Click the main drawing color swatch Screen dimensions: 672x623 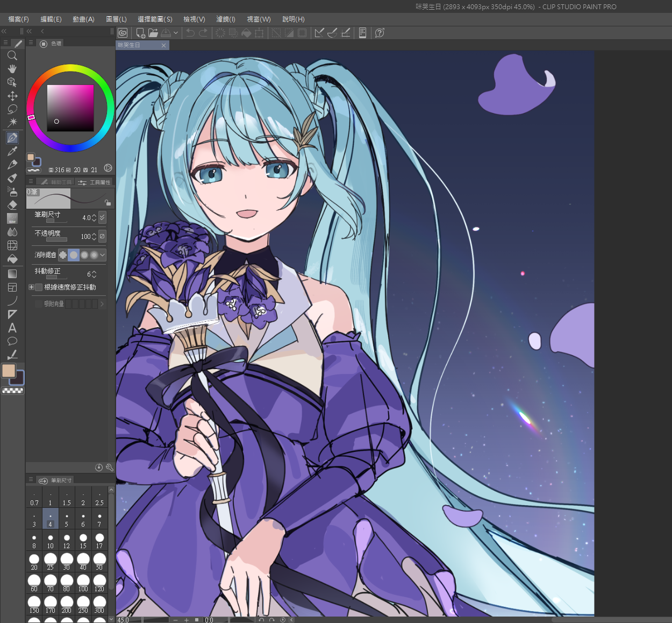9,370
